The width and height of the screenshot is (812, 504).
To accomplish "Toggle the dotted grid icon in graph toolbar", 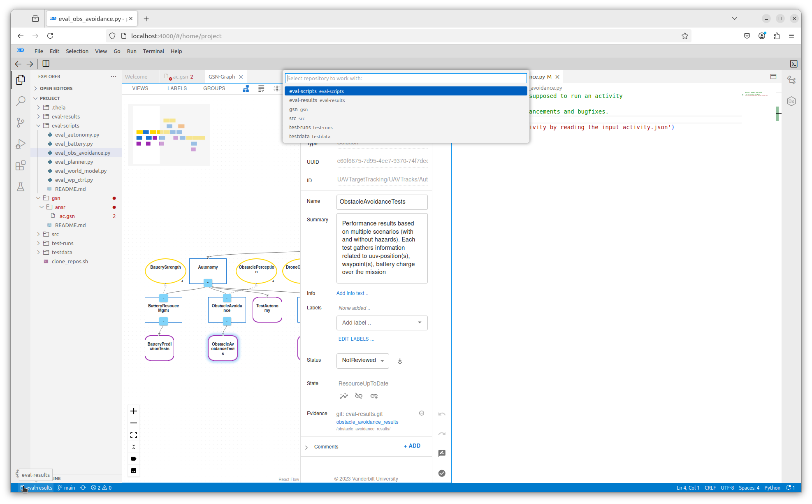I will point(277,88).
